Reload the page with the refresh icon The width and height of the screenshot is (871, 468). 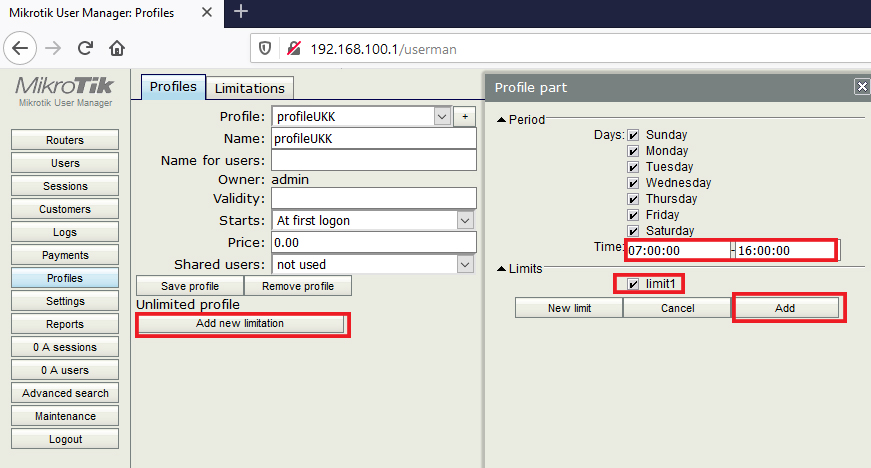pos(85,49)
